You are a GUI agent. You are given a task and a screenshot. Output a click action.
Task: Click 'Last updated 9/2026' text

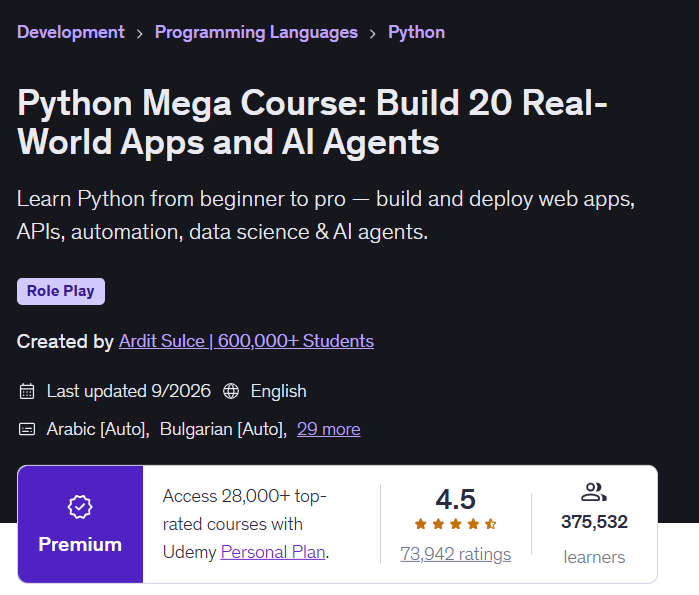(129, 391)
